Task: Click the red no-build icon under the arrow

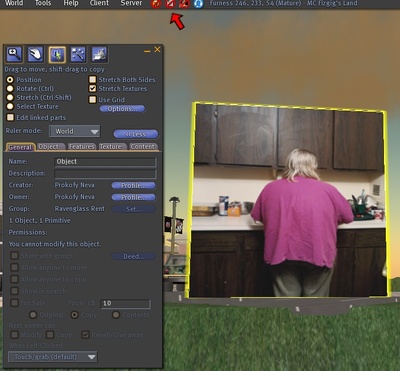Action: (170, 4)
